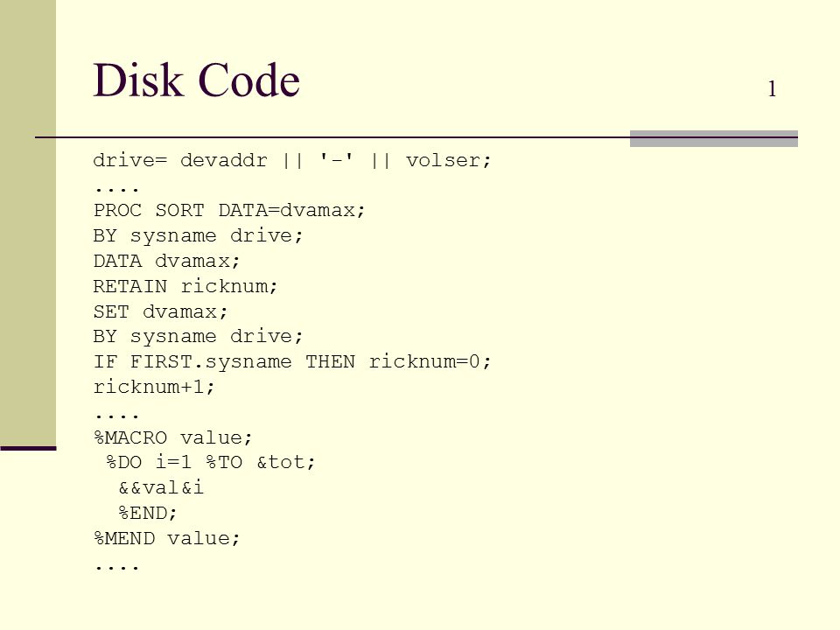Click the &&val&i text
This screenshot has height=630, width=840.
(161, 487)
